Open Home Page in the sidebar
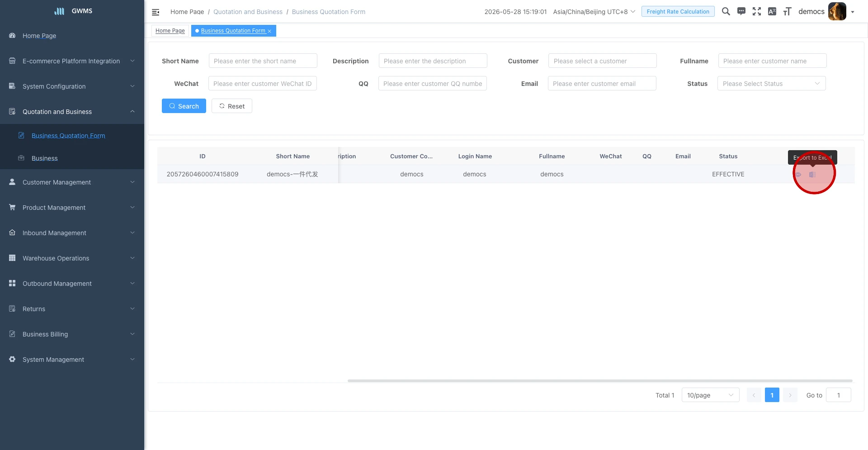 point(72,36)
